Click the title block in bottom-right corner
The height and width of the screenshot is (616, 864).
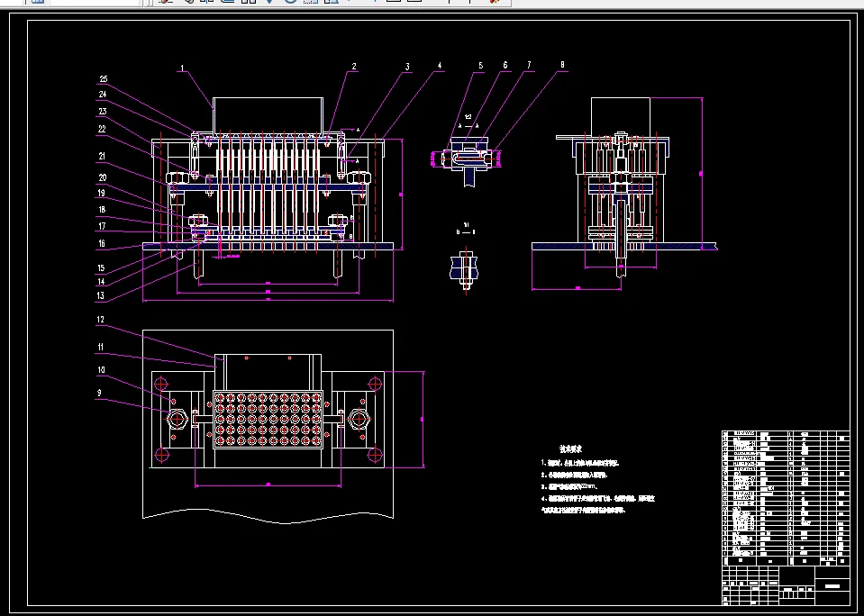784,584
